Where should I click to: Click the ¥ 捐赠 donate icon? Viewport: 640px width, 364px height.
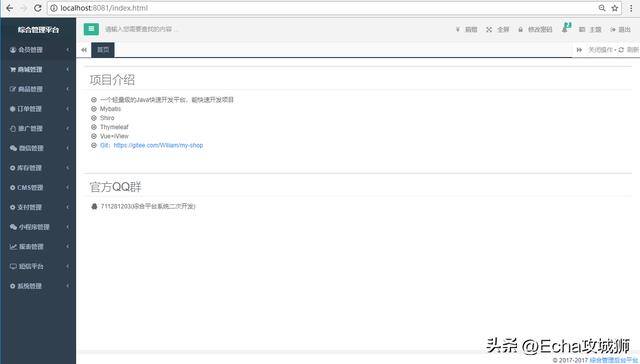tap(458, 29)
